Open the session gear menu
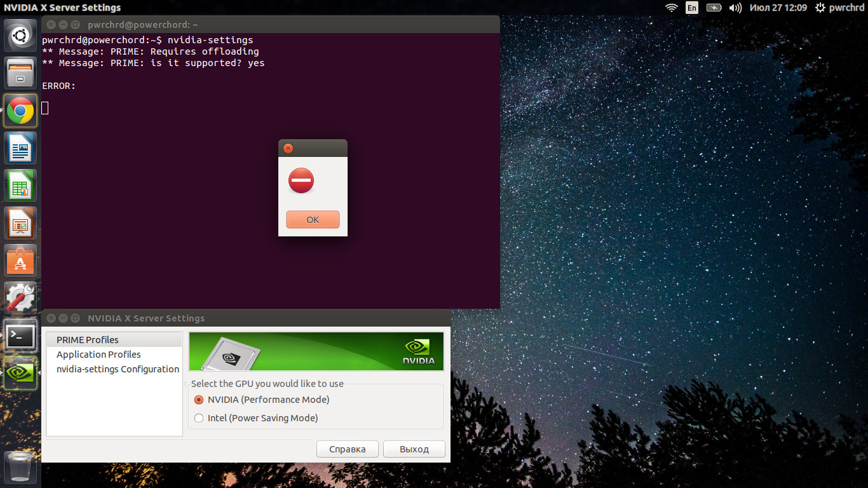The width and height of the screenshot is (868, 488). tap(820, 8)
